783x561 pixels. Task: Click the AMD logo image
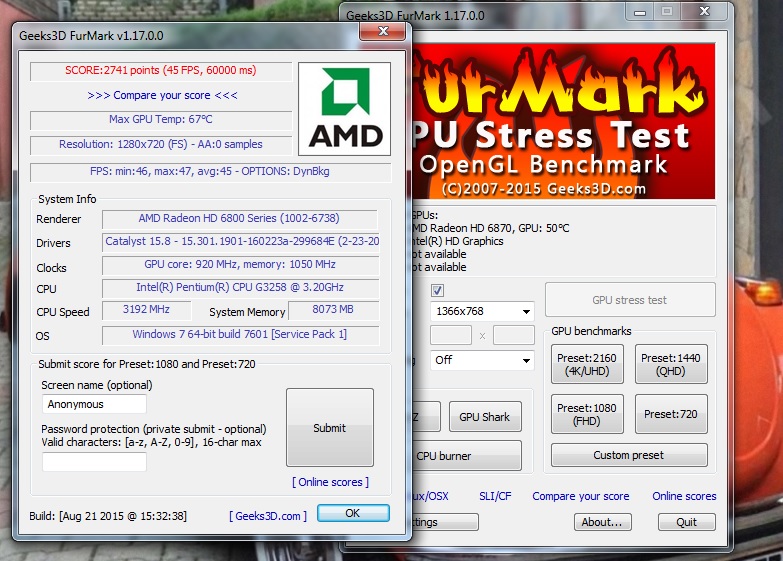(344, 109)
